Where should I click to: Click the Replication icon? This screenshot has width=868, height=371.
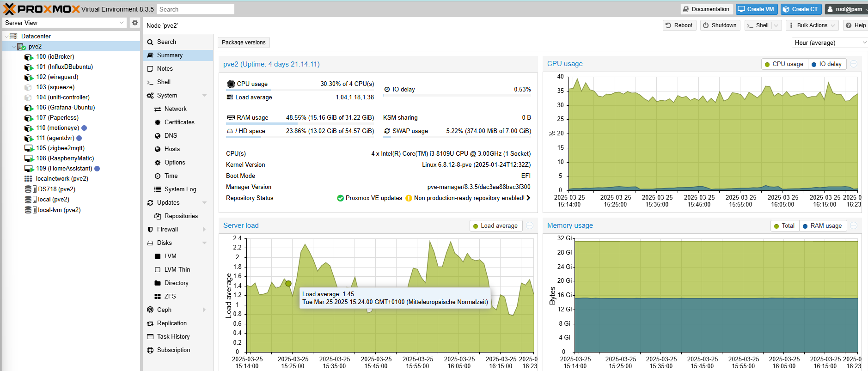coord(150,323)
